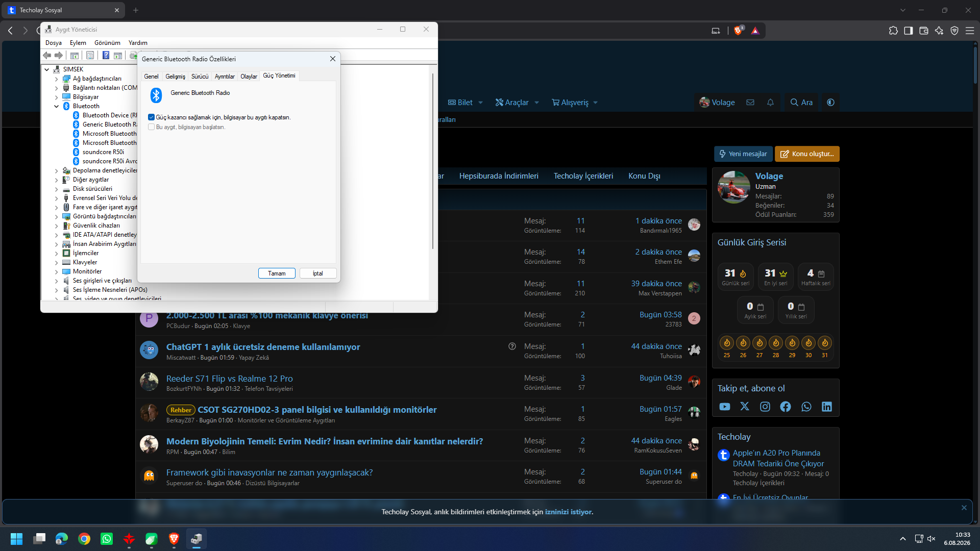
Task: Toggle the forum dark/light theme switcher
Action: [x=831, y=103]
